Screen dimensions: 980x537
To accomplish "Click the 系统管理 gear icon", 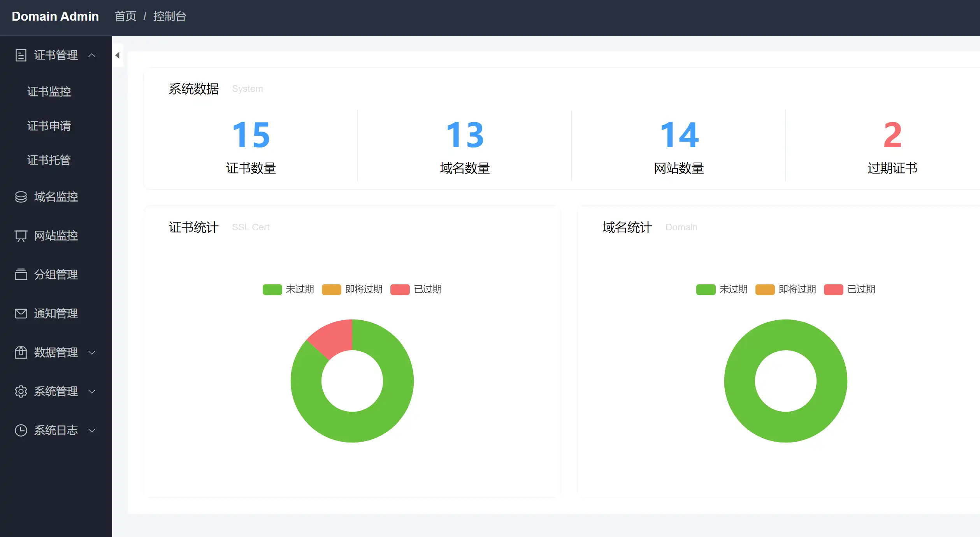I will tap(21, 391).
